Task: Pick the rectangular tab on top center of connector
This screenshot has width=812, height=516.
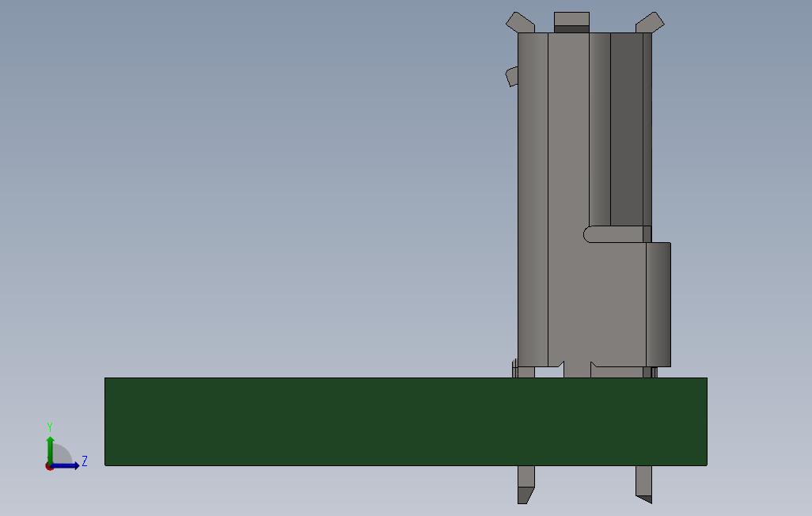Action: coord(571,21)
